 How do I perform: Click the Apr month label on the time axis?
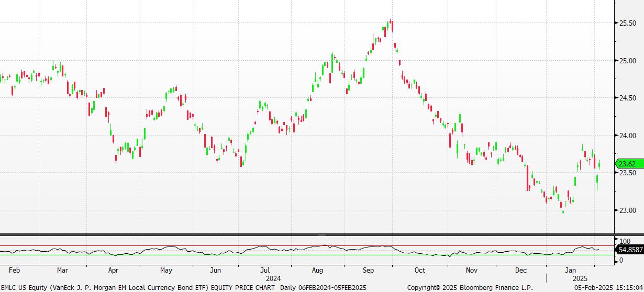click(x=113, y=271)
